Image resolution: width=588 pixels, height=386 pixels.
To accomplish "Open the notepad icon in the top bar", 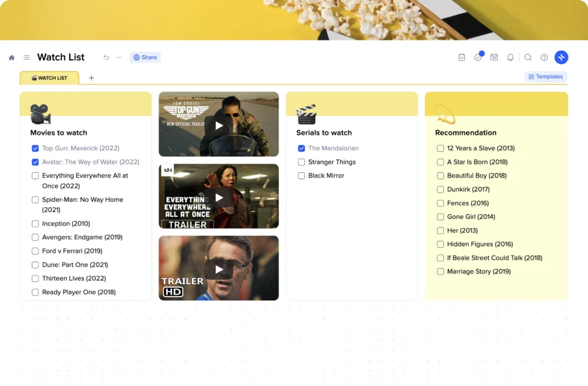I will pos(462,57).
